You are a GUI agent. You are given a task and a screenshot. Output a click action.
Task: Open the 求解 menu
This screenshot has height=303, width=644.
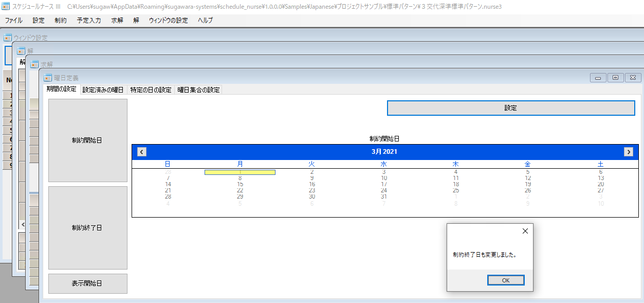(117, 21)
